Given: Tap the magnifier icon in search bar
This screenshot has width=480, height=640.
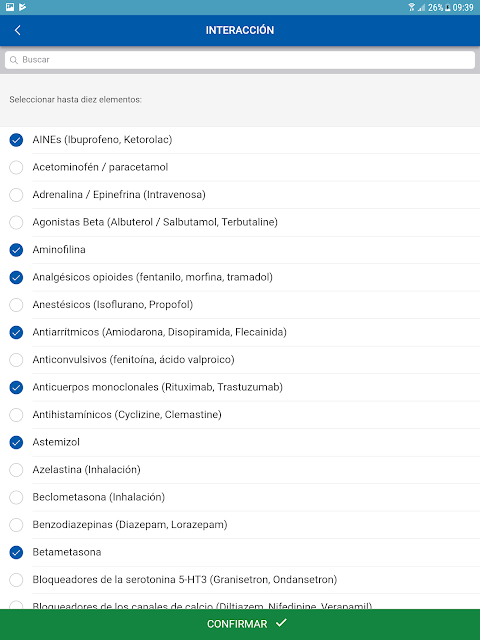Looking at the screenshot, I should 14,60.
